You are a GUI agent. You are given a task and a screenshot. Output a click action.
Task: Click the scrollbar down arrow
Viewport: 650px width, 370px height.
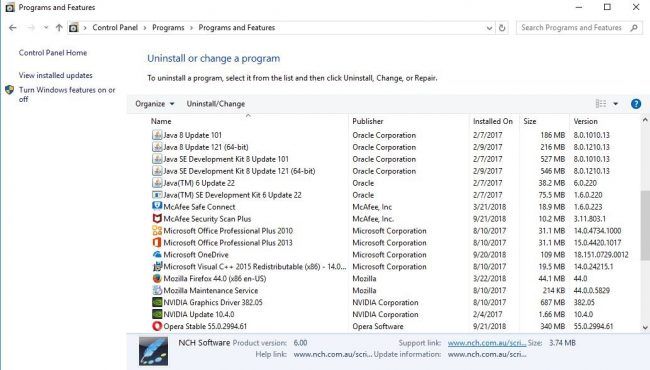[x=645, y=327]
